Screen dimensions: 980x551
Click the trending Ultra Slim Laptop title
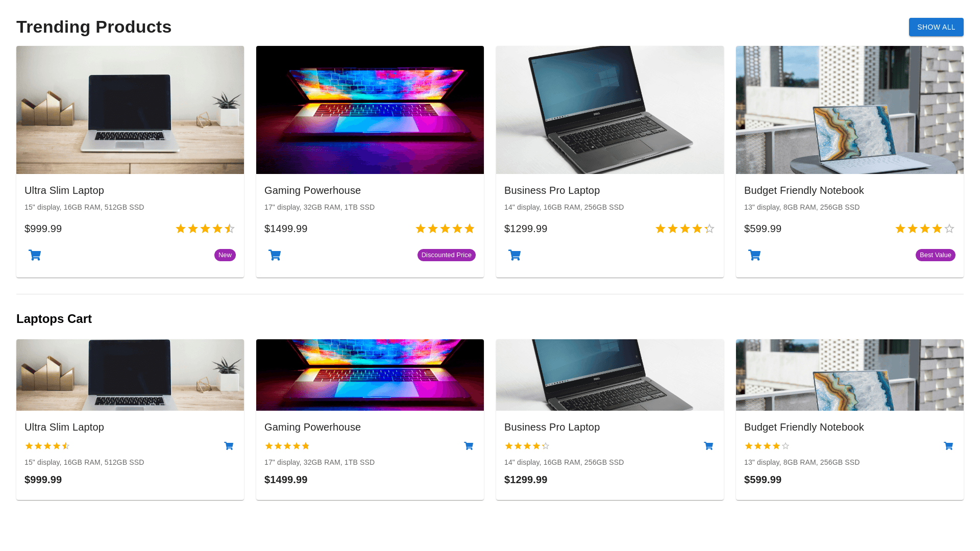click(x=64, y=190)
